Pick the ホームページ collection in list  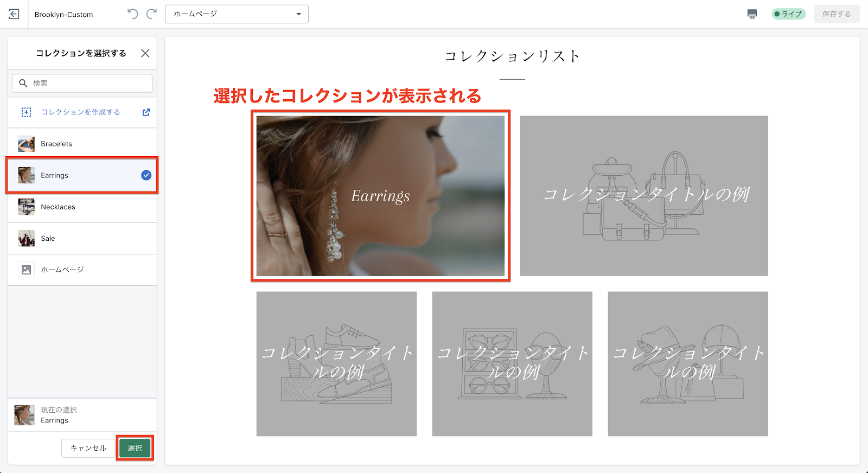pyautogui.click(x=62, y=270)
